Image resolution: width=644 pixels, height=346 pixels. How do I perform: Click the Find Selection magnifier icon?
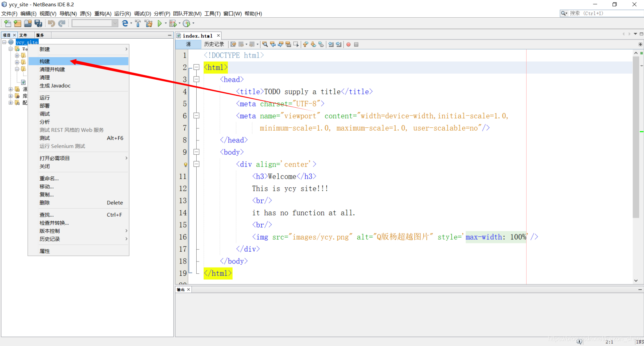(265, 45)
